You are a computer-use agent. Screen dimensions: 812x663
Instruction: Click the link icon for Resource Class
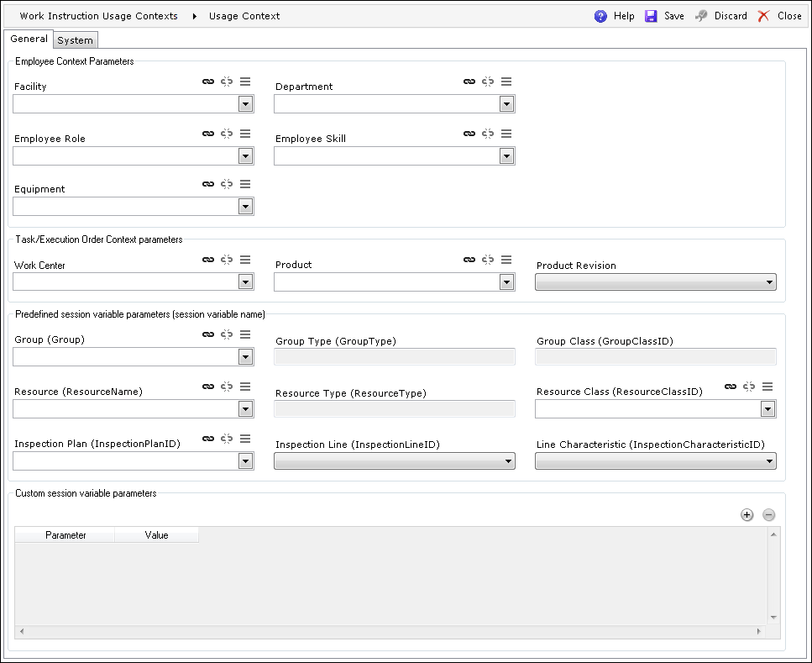(x=731, y=387)
